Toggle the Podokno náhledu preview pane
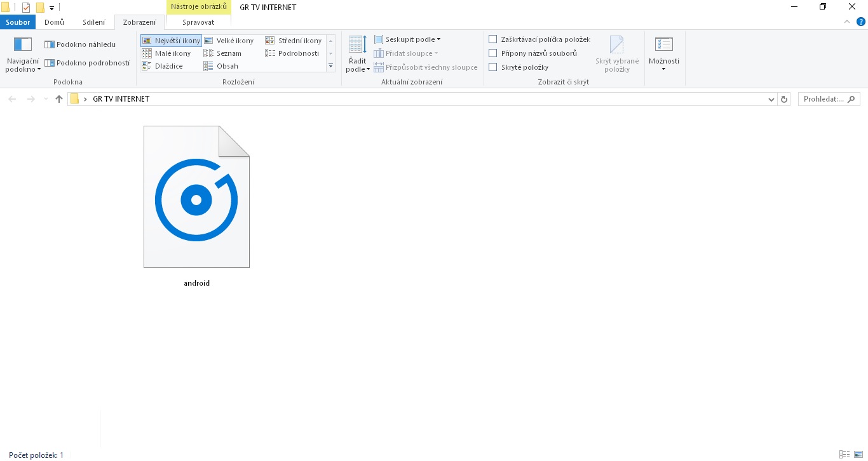 [x=80, y=44]
